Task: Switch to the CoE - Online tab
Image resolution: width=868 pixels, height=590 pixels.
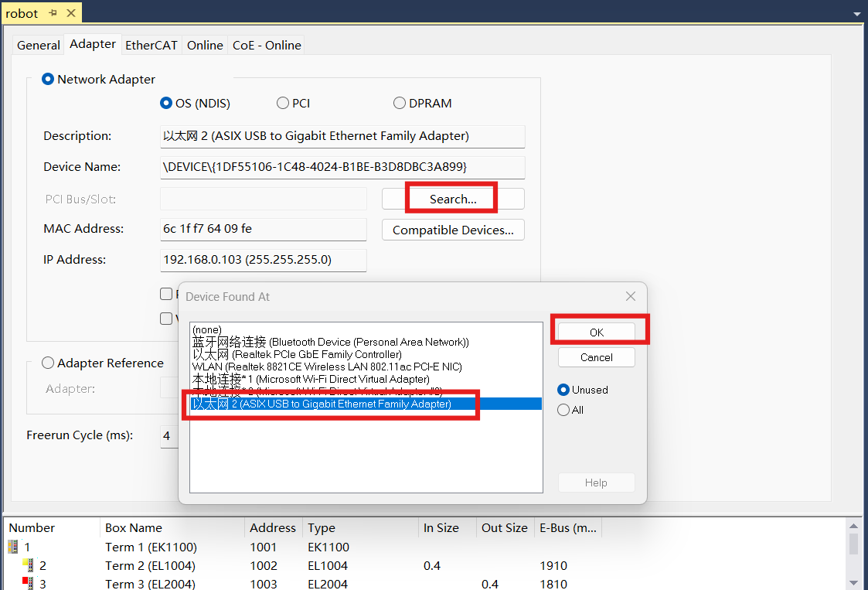Action: 267,45
